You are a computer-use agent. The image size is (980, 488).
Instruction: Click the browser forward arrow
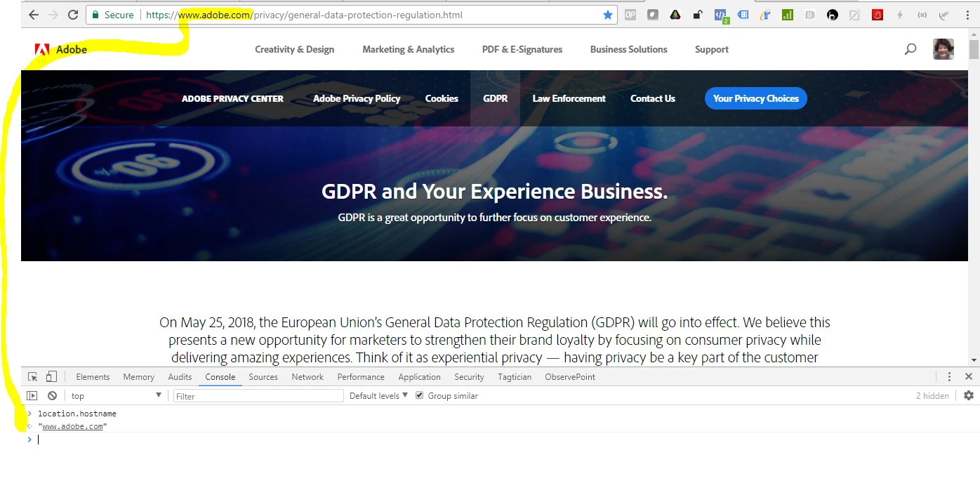click(x=53, y=15)
